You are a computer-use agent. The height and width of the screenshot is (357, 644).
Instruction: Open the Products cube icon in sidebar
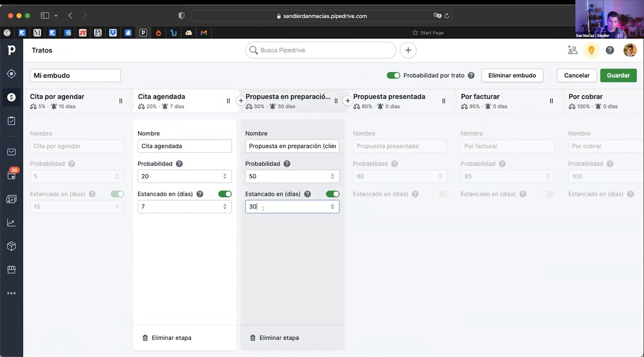click(11, 246)
